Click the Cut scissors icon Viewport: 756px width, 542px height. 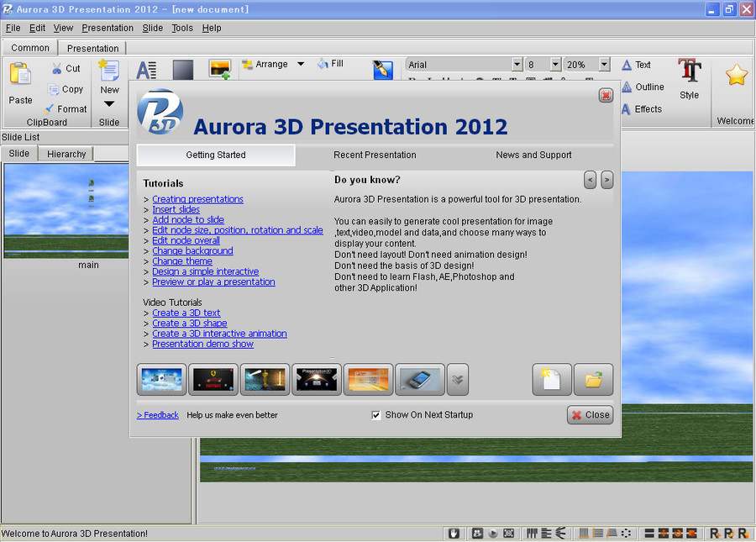point(56,68)
